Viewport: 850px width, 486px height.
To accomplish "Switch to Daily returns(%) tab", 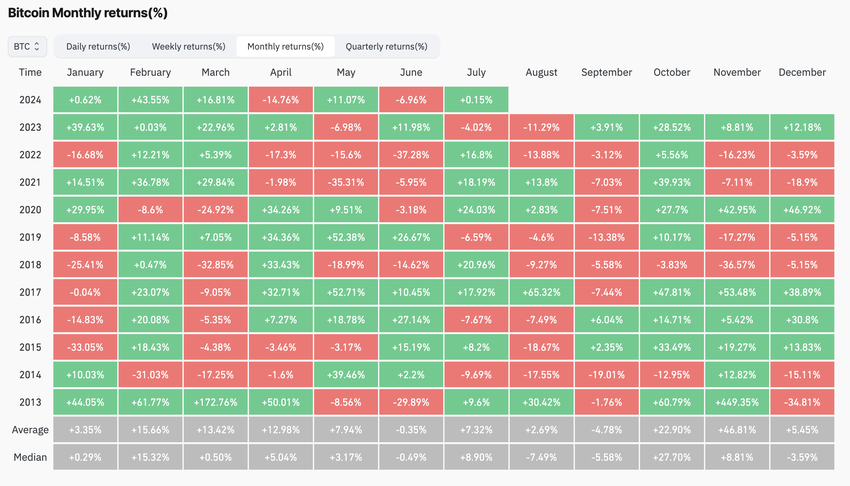I will [98, 46].
